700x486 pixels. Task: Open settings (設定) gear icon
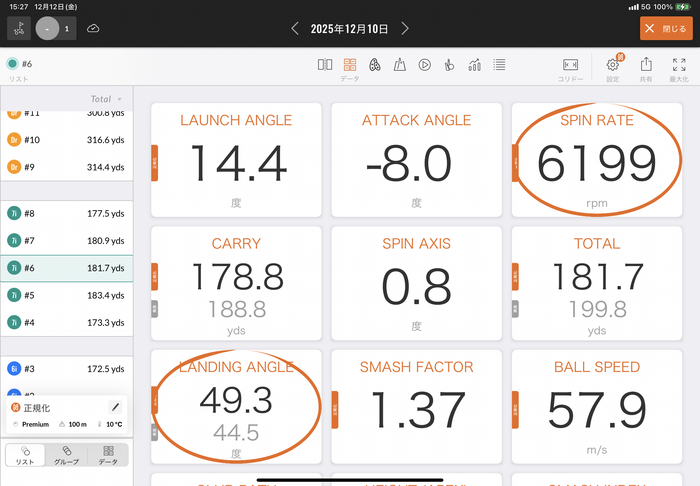[x=613, y=66]
